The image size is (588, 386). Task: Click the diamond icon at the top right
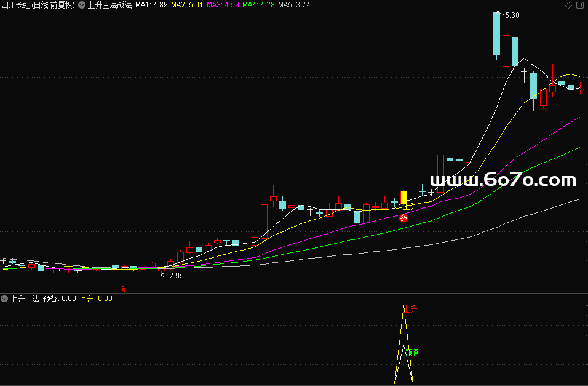pyautogui.click(x=568, y=5)
